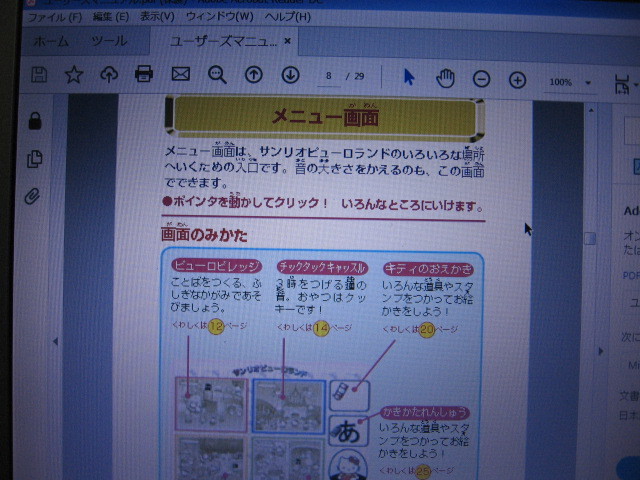The height and width of the screenshot is (480, 640).
Task: Zoom in with plus icon
Action: [x=517, y=80]
